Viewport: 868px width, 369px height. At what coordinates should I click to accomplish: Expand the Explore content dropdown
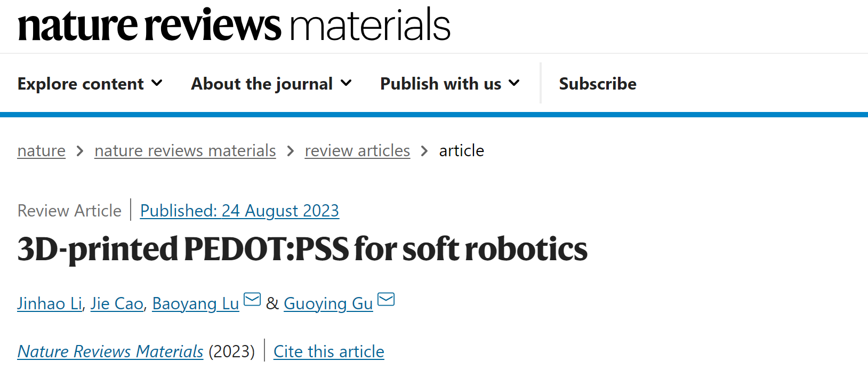click(90, 84)
